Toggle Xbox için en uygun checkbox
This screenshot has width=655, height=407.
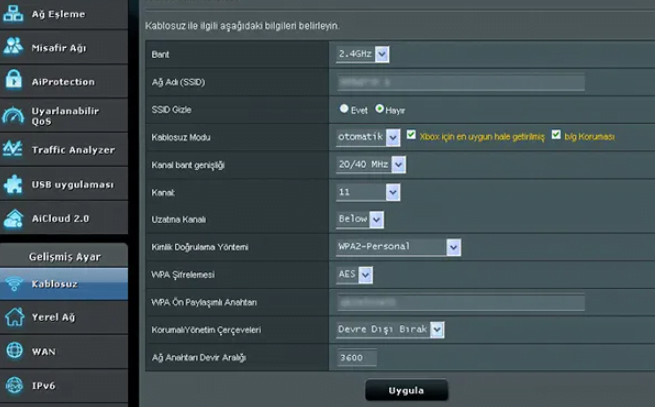coord(410,135)
